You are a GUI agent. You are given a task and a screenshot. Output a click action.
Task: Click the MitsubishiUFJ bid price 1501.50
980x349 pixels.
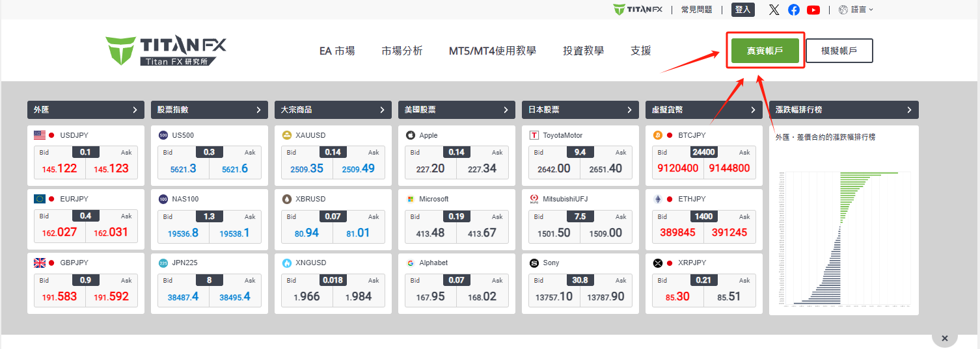click(554, 232)
